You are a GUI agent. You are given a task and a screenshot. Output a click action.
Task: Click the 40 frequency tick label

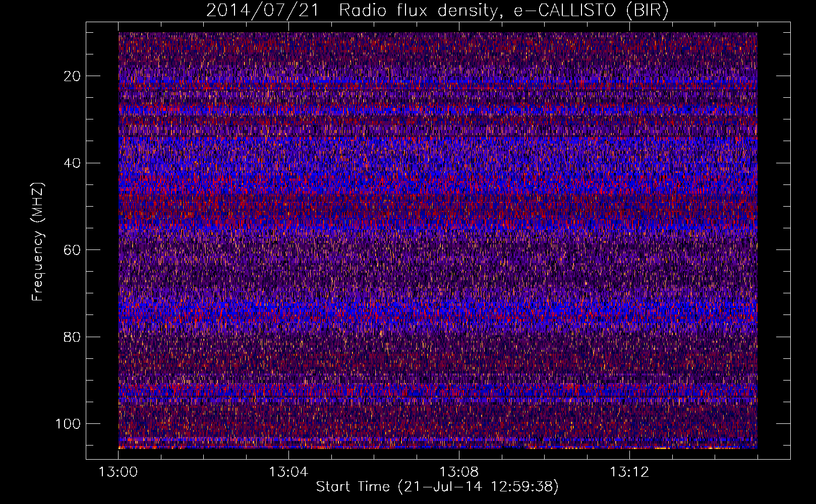[x=72, y=163]
